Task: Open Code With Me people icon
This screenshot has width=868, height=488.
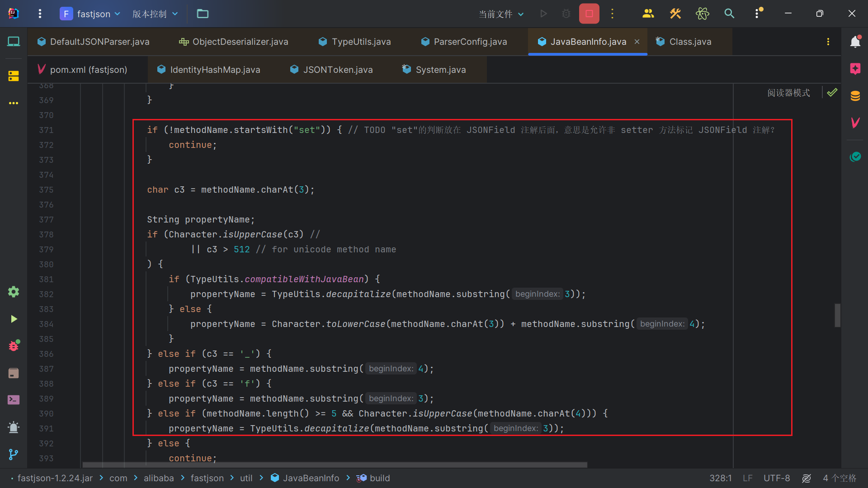Action: (648, 14)
